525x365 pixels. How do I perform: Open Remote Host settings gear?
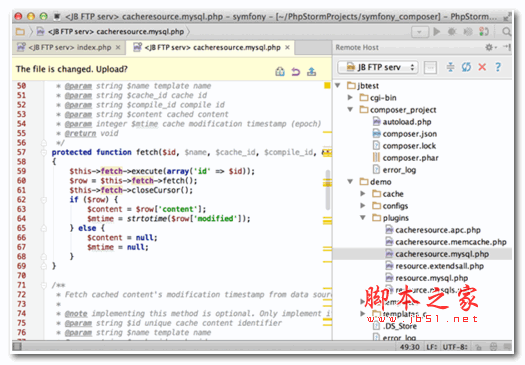click(489, 48)
